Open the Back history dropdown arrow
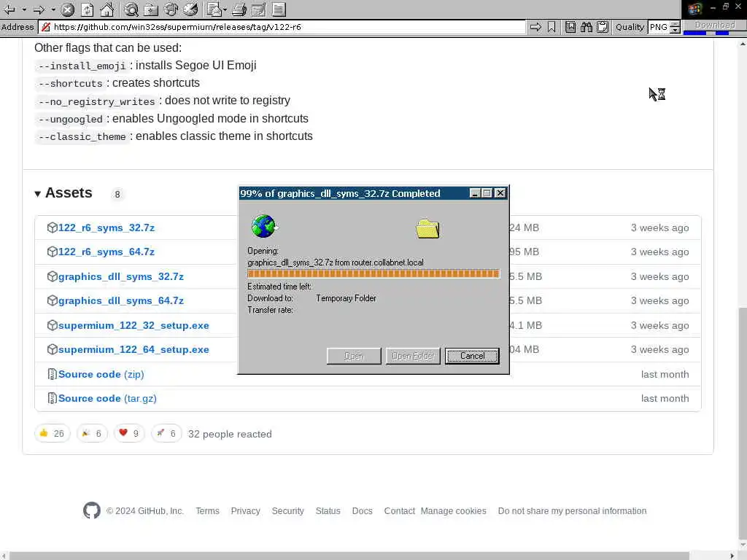Image resolution: width=747 pixels, height=560 pixels. (24, 9)
